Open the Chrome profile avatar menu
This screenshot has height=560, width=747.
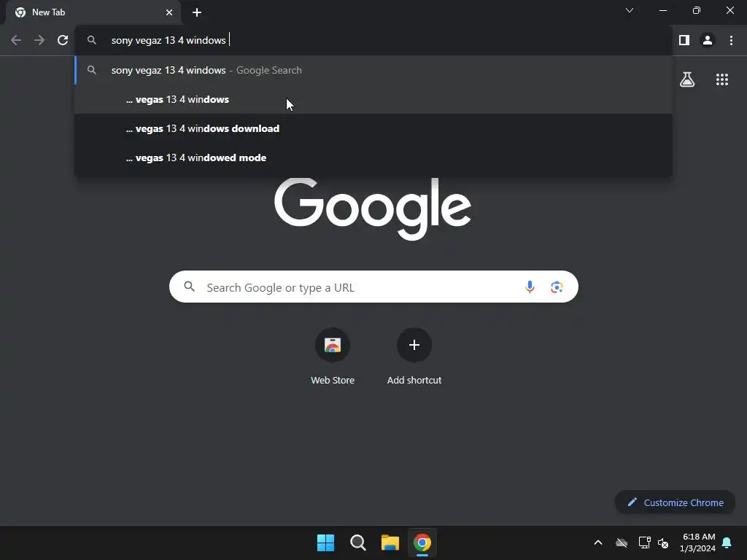tap(708, 41)
